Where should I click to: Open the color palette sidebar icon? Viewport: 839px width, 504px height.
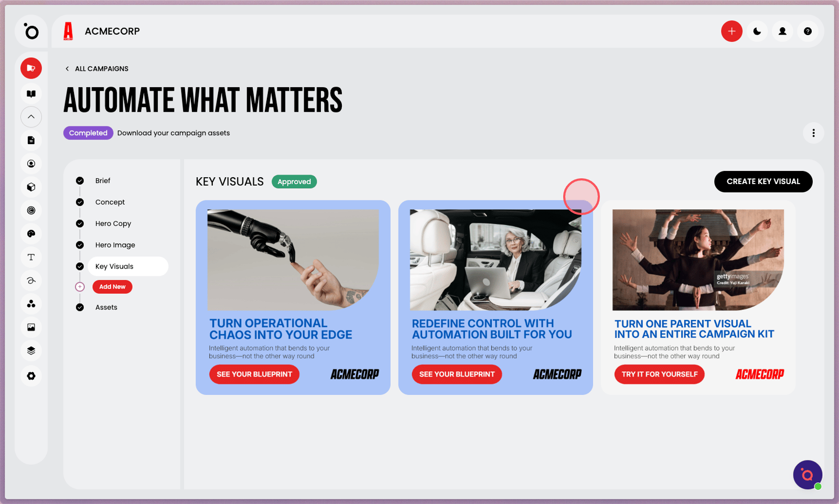tap(31, 234)
